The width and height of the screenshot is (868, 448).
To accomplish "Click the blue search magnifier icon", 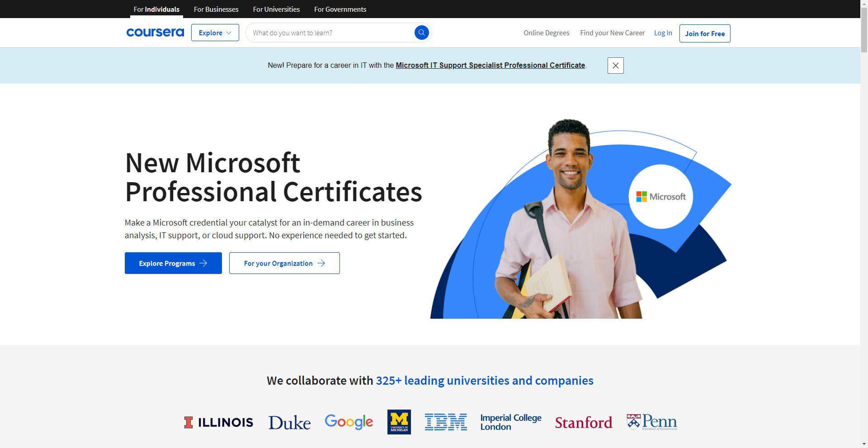I will pos(421,33).
